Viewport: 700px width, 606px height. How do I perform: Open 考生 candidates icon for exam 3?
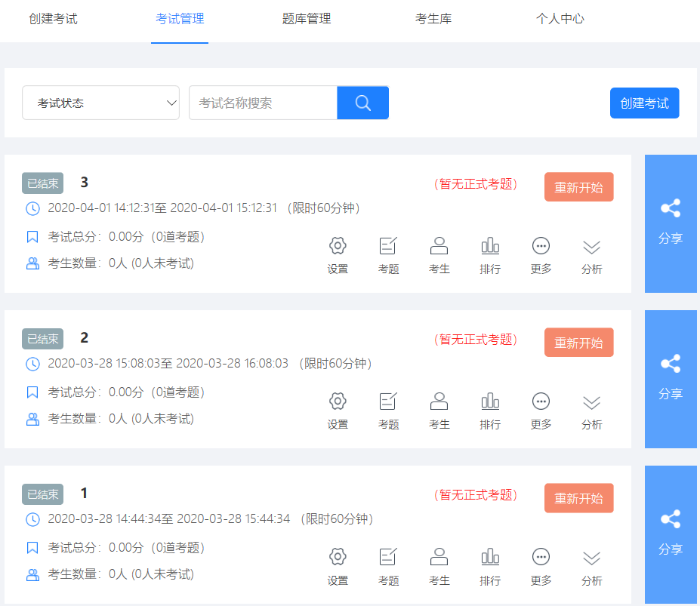pyautogui.click(x=439, y=246)
